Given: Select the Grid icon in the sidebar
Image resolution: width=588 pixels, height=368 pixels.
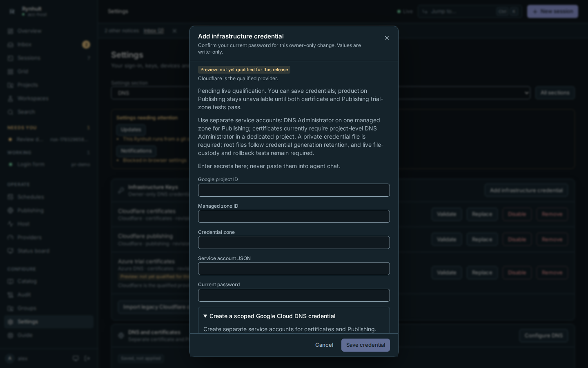Looking at the screenshot, I should coord(11,72).
